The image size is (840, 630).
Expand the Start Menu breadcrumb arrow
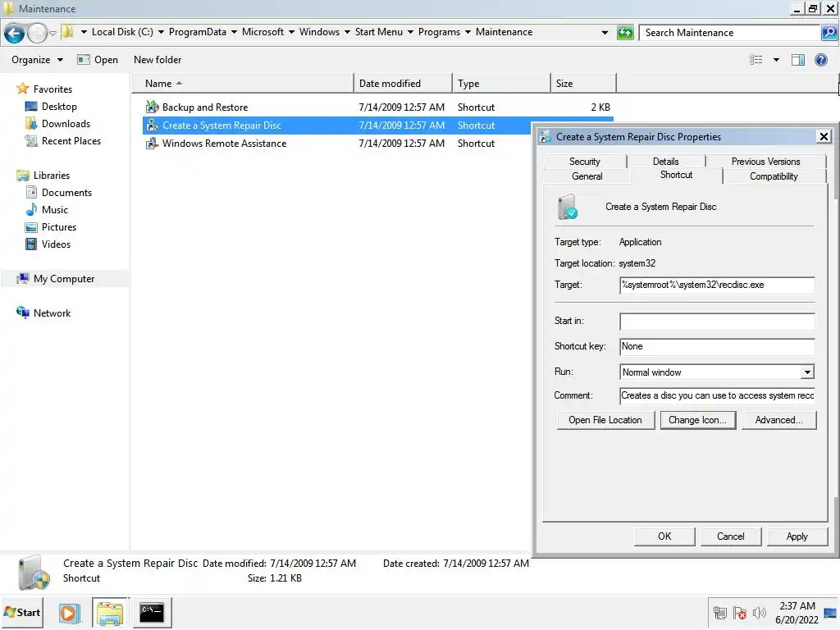[x=410, y=32]
